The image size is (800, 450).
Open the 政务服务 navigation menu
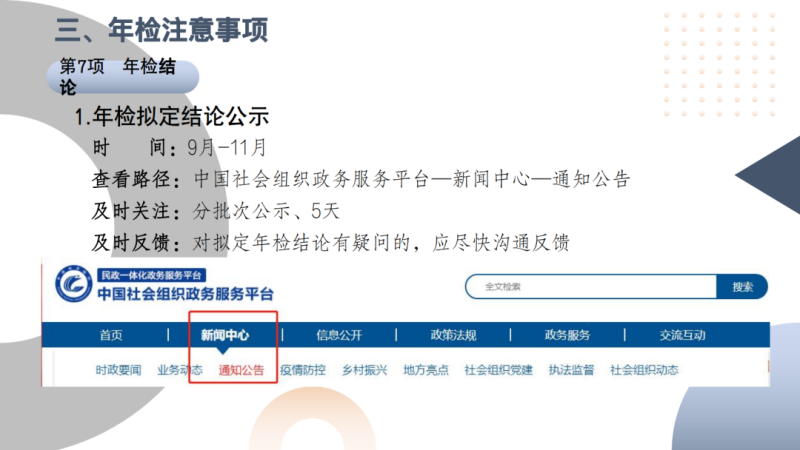[x=567, y=335]
